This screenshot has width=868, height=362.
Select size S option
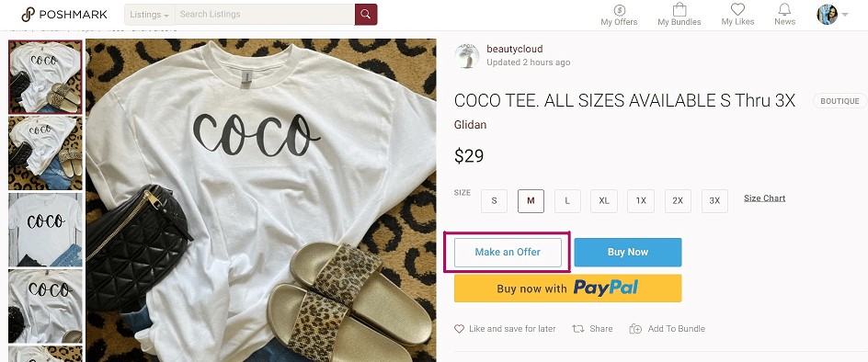point(495,201)
